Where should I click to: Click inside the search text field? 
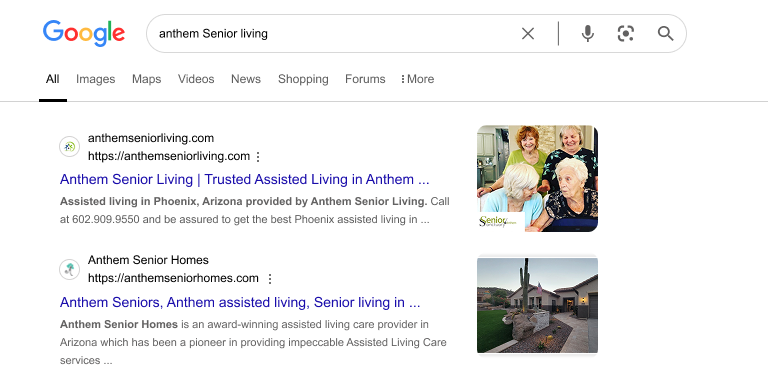click(x=333, y=33)
